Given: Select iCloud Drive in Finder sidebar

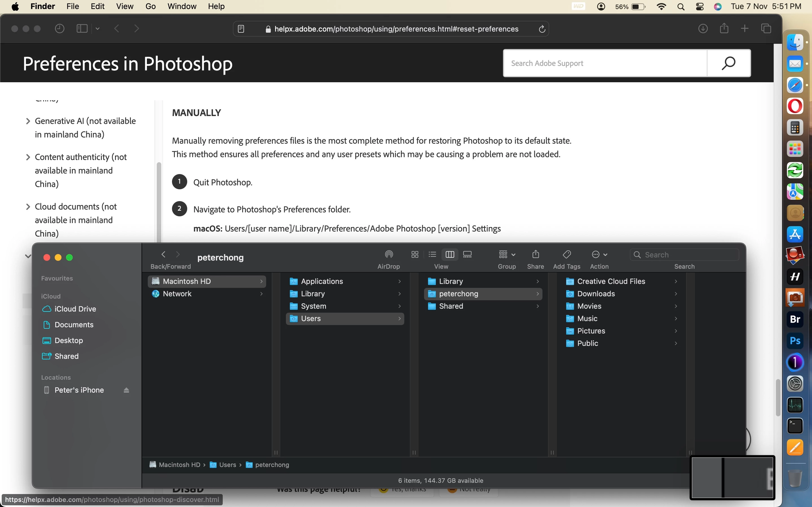Looking at the screenshot, I should coord(75,309).
